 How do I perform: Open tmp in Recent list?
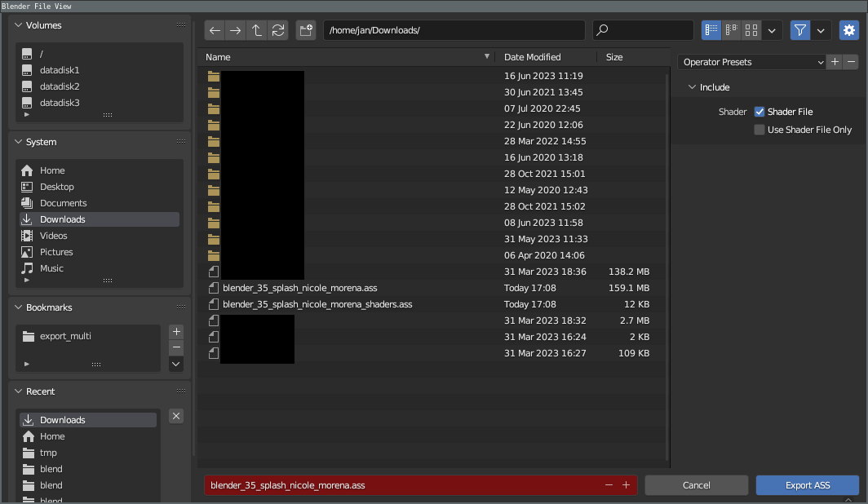pyautogui.click(x=89, y=453)
